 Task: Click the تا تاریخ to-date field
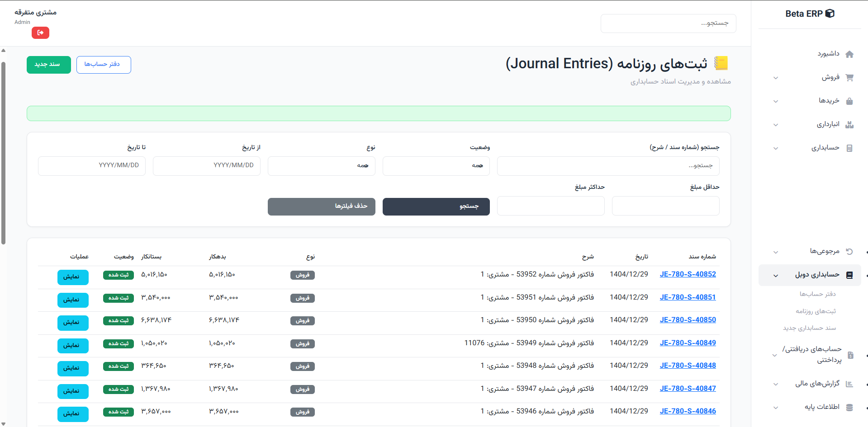92,166
